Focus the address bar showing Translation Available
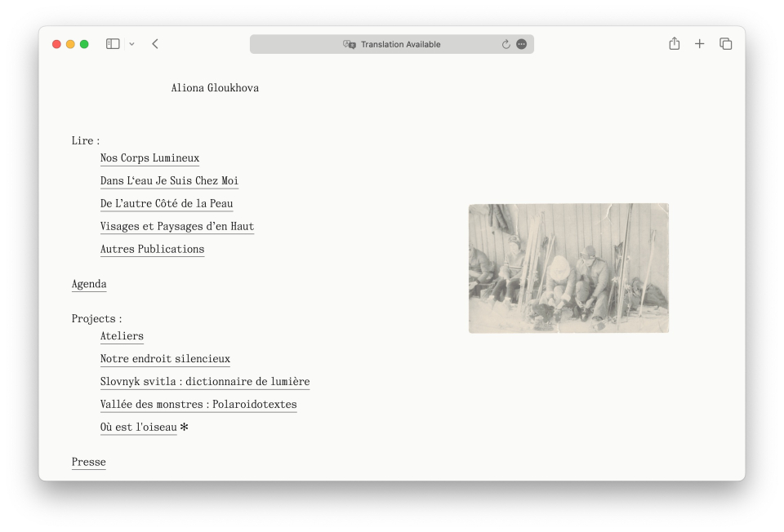Screen dimensions: 784x532 (391, 44)
